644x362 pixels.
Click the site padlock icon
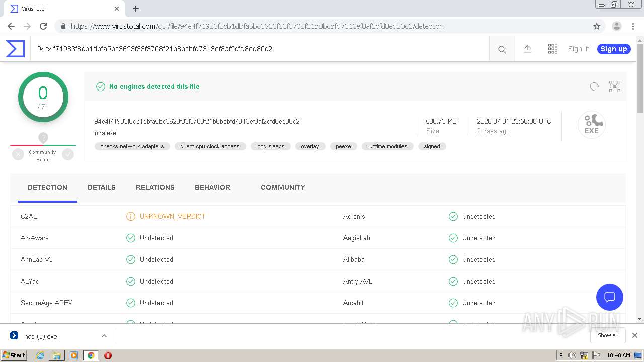[x=63, y=26]
